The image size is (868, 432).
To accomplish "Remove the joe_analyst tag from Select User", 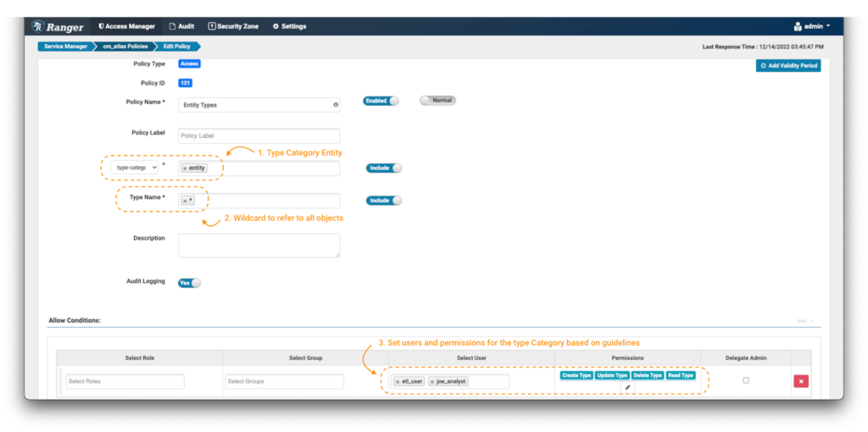I will [433, 382].
